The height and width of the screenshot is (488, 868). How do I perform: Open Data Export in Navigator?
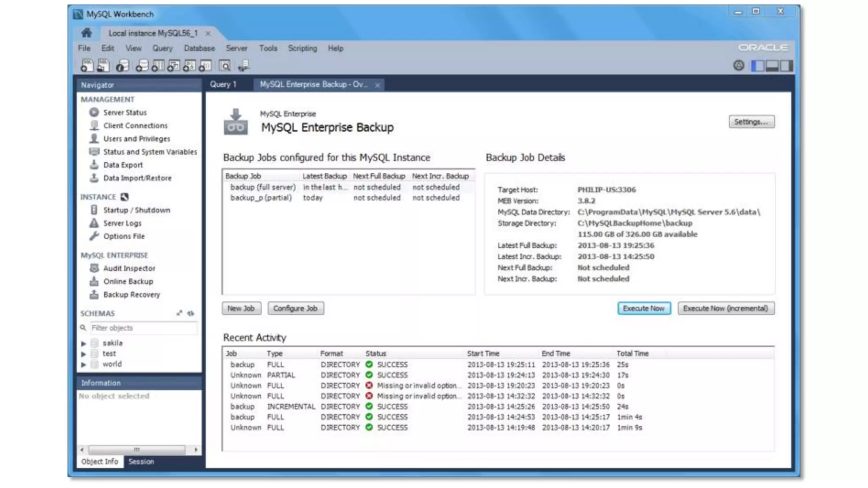(123, 165)
